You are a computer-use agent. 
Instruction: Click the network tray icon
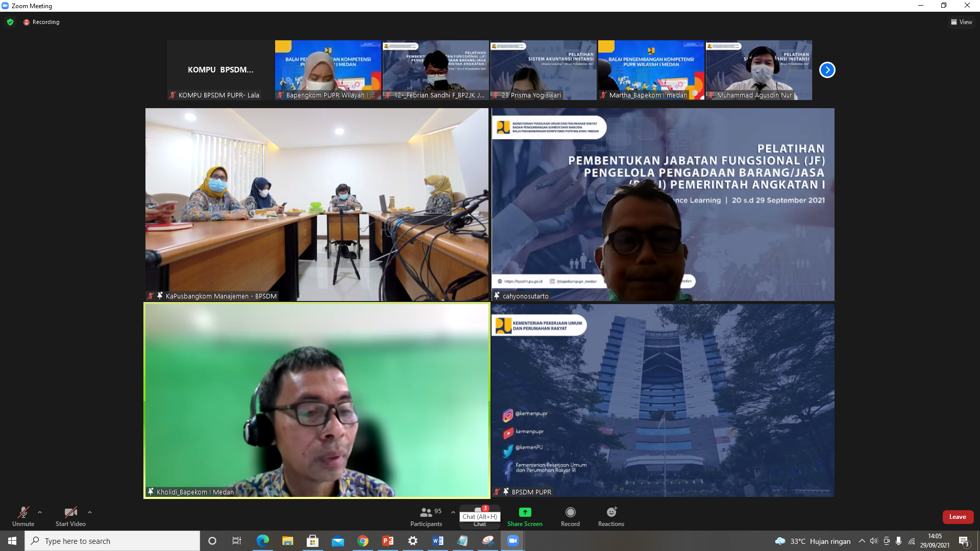(x=912, y=541)
